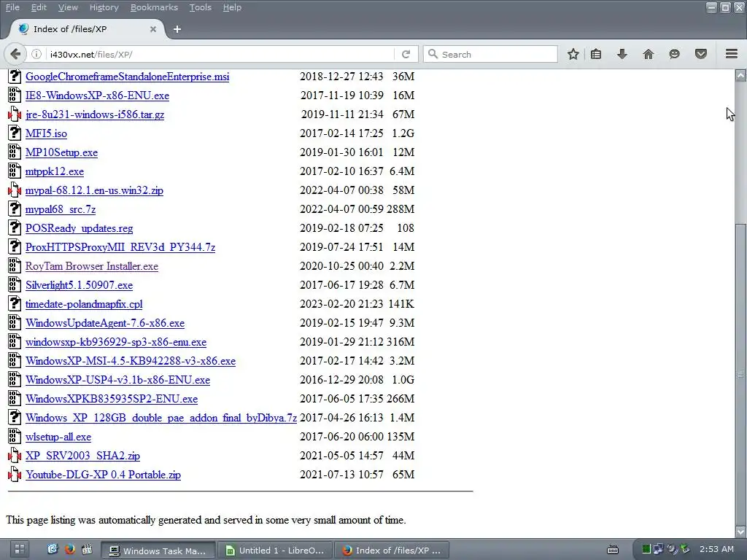
Task: Click the site information (i) icon
Action: coord(36,54)
